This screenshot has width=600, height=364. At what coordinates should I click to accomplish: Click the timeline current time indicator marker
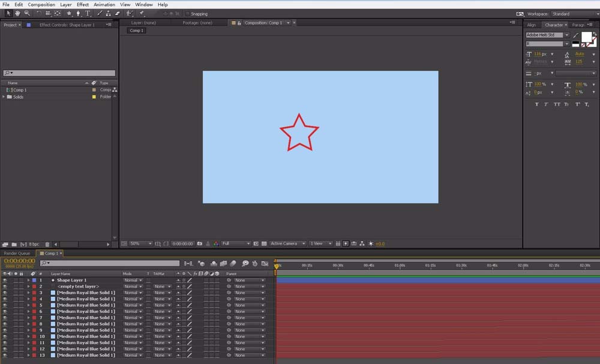[x=277, y=266]
